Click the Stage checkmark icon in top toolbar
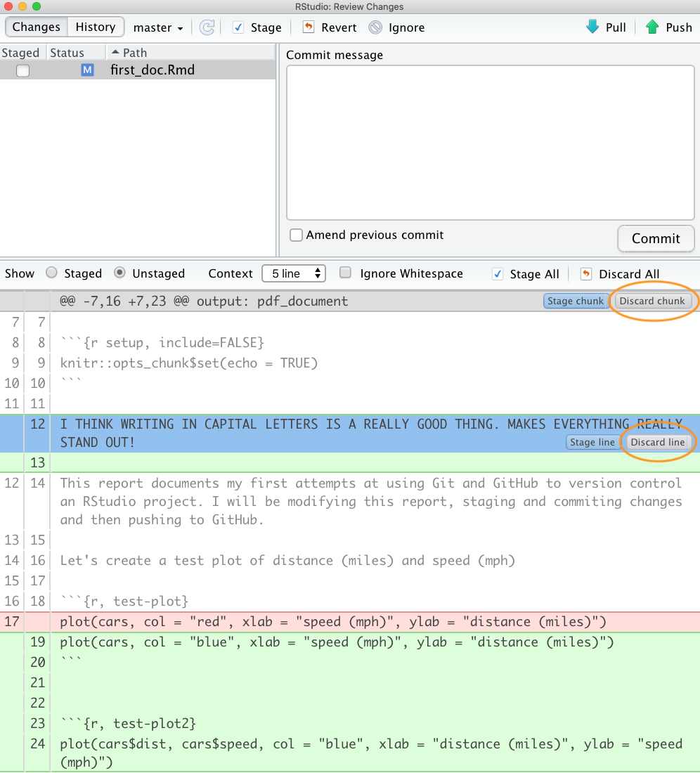The image size is (700, 773). pyautogui.click(x=238, y=27)
